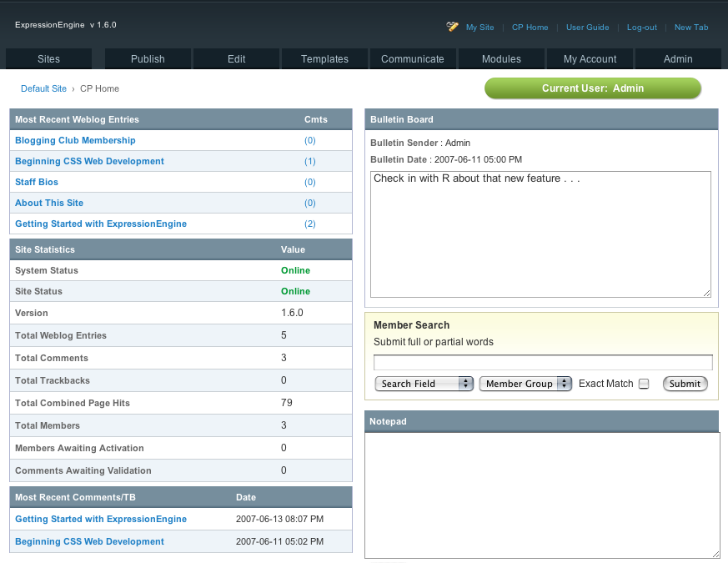Click the Most Recent Comments/TB header

pyautogui.click(x=75, y=497)
